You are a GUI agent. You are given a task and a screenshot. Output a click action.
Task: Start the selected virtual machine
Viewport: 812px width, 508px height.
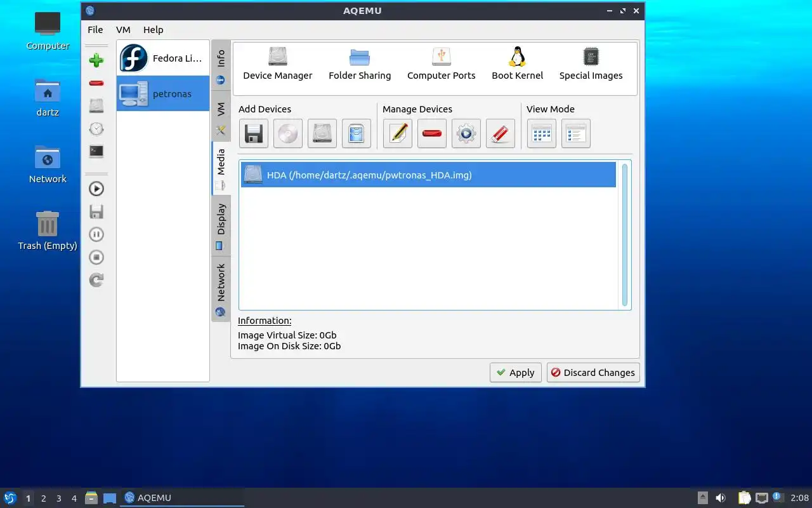tap(96, 189)
